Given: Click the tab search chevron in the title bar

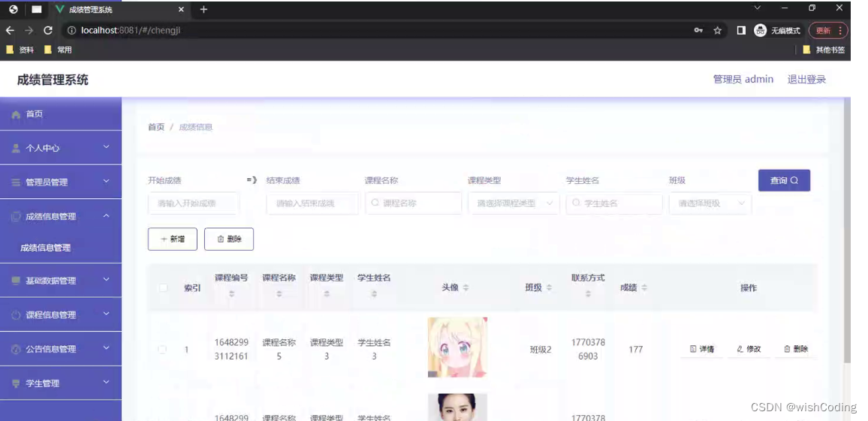Looking at the screenshot, I should pyautogui.click(x=758, y=8).
